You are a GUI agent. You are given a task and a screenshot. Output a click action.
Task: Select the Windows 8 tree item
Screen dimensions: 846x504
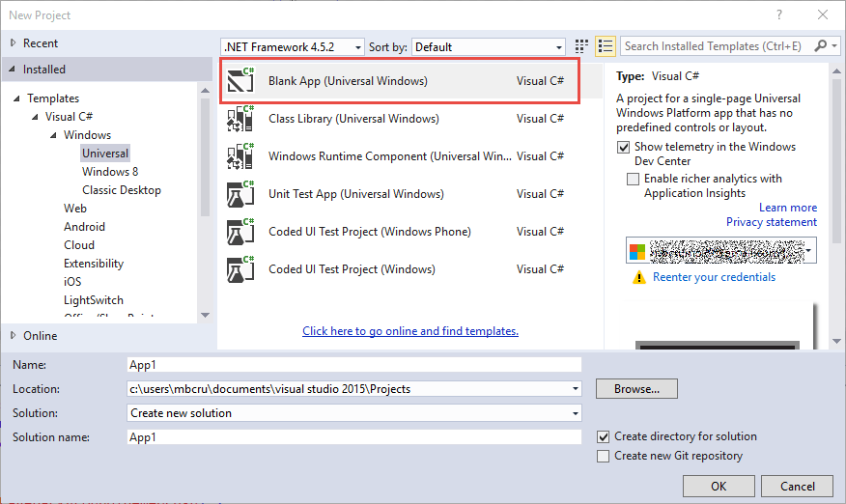pyautogui.click(x=110, y=172)
